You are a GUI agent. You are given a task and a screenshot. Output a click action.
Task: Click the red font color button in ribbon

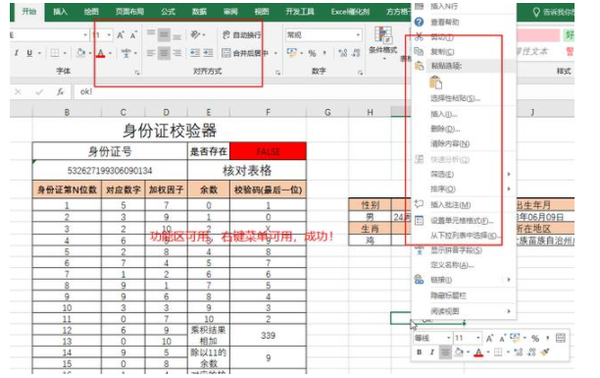click(x=100, y=53)
